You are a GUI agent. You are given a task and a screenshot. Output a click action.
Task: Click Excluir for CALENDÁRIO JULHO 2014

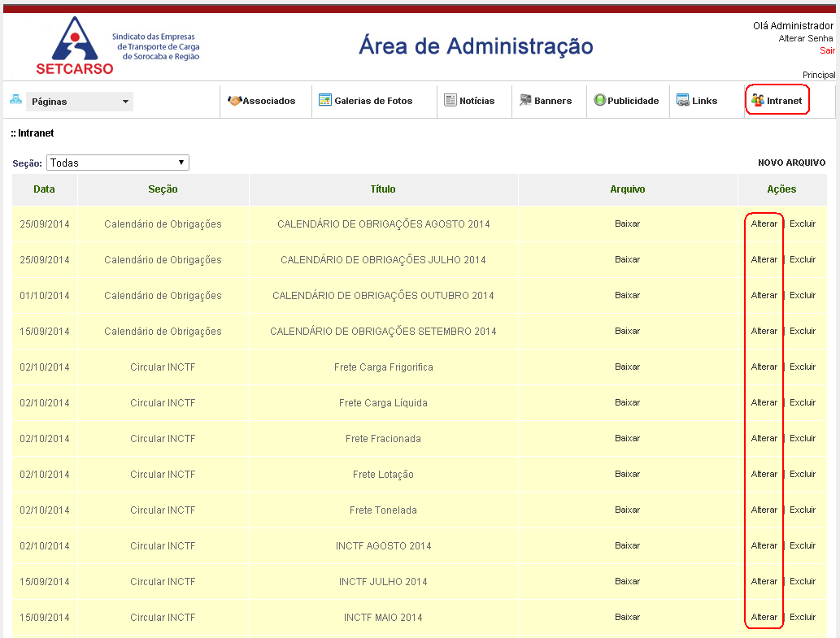click(803, 259)
